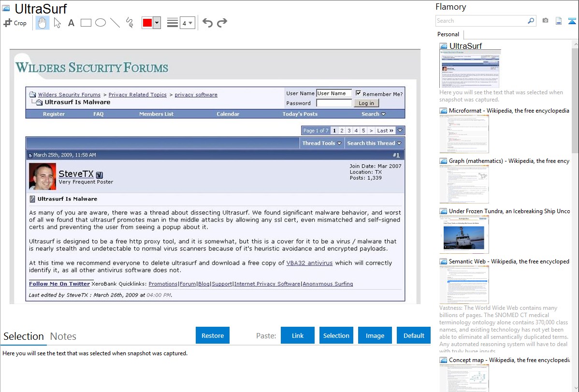Choose the arrow pointer tool
The width and height of the screenshot is (579, 392).
pos(57,23)
